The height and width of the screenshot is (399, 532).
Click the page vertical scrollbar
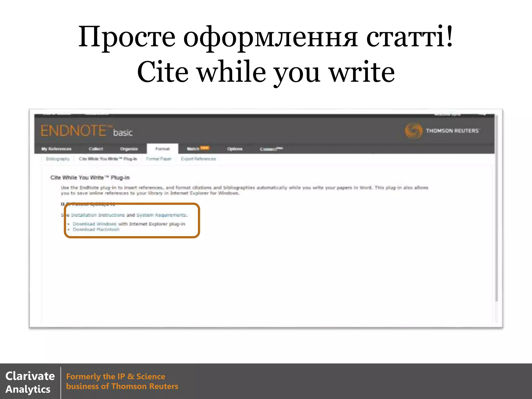(496, 208)
